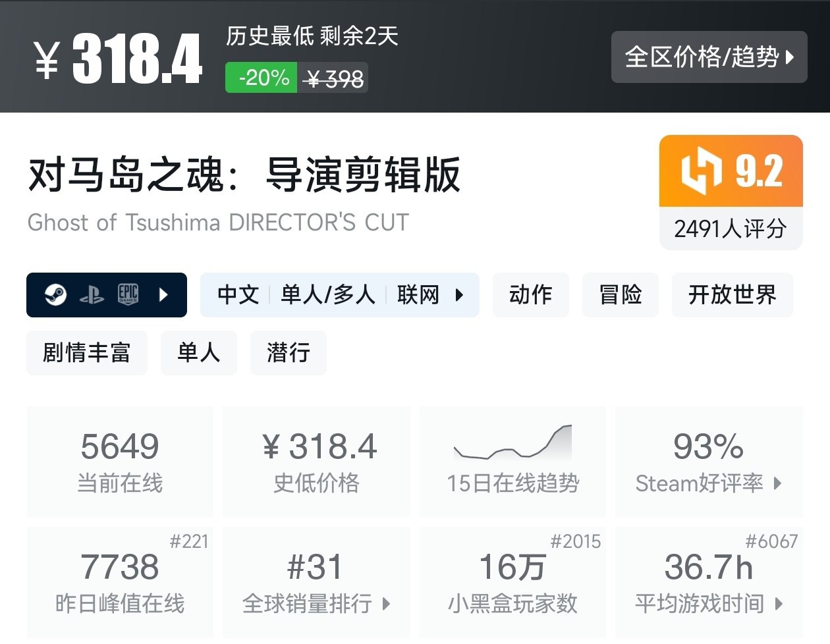This screenshot has height=644, width=830.
Task: Click the ¥318.4 史低价格 stat
Action: [316, 461]
